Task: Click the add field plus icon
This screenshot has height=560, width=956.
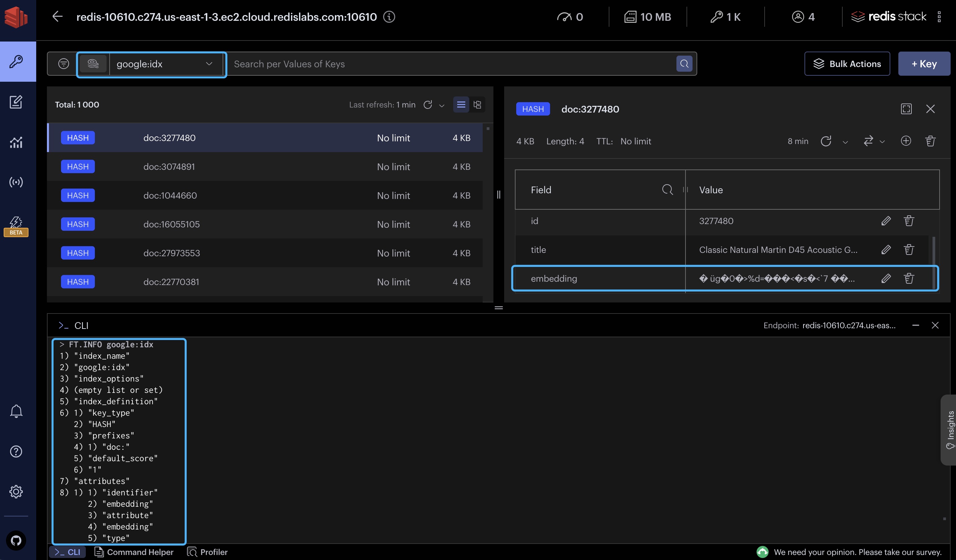Action: coord(906,141)
